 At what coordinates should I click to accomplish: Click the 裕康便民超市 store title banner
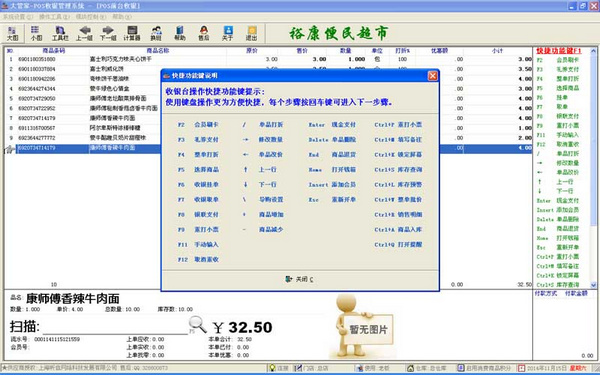(x=339, y=33)
